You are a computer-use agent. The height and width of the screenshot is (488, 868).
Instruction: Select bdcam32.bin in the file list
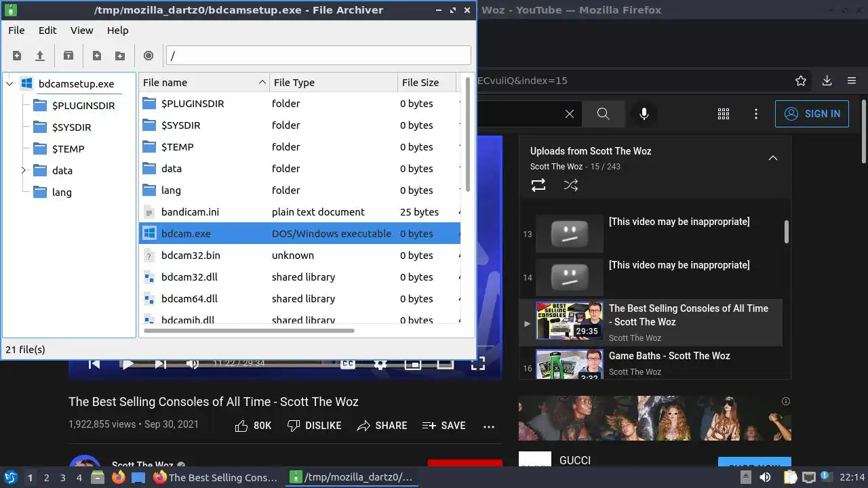coord(300,256)
